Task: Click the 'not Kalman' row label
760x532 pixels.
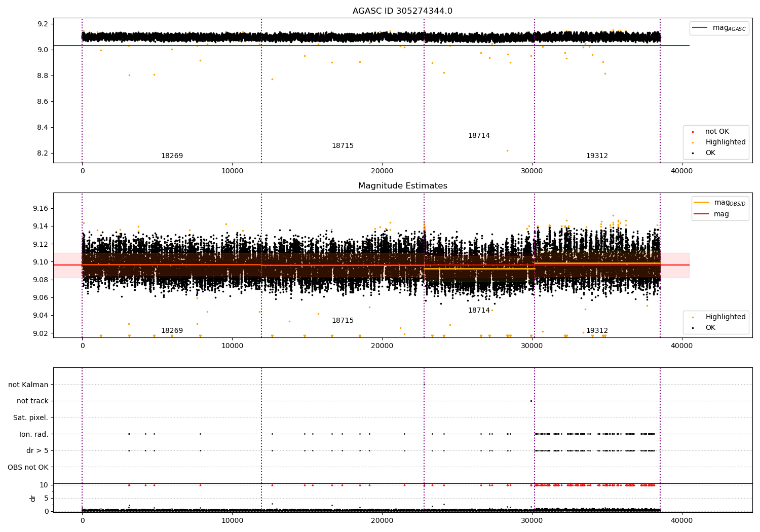Action: [28, 385]
